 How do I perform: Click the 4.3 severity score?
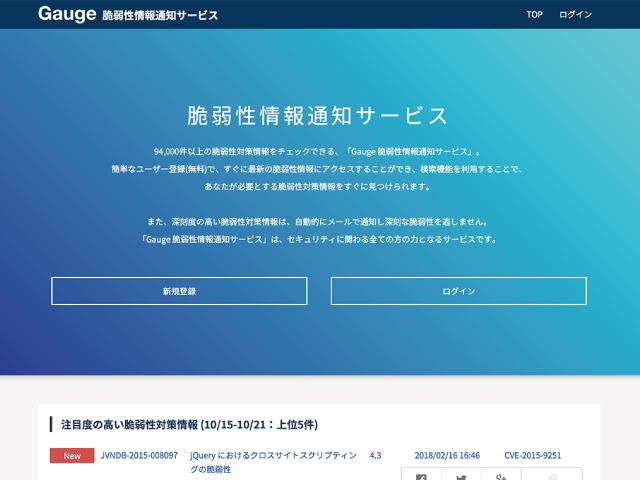tap(375, 455)
